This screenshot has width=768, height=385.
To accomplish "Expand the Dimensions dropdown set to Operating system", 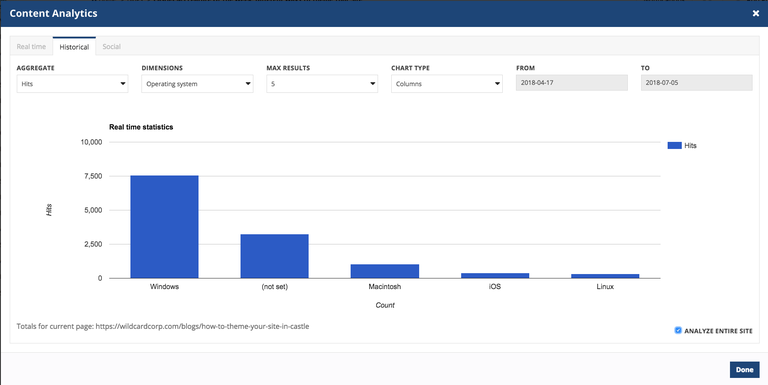I will [x=197, y=84].
